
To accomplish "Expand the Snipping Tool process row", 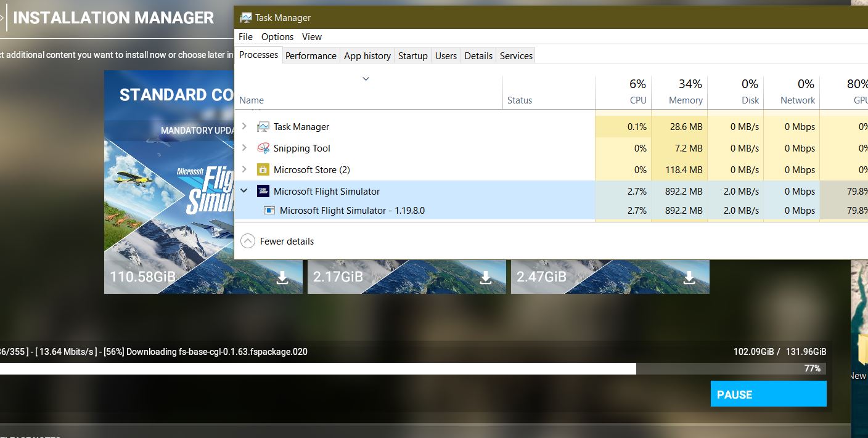I will 244,148.
